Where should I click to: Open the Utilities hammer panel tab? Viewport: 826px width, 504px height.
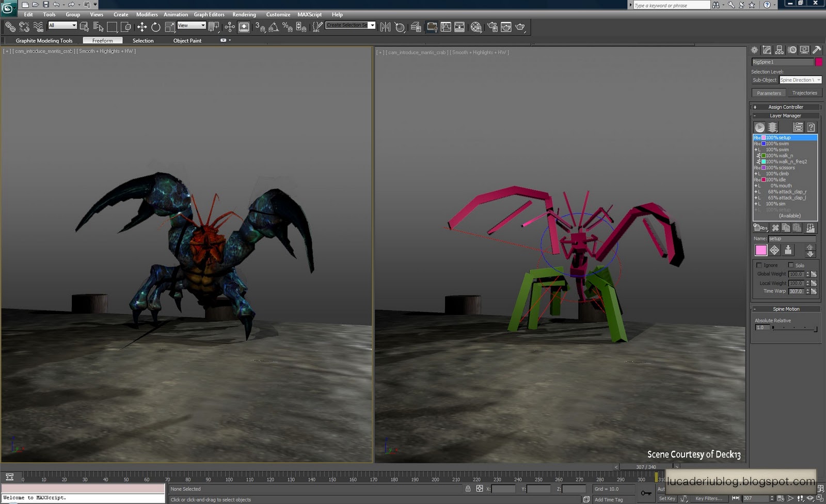[817, 50]
